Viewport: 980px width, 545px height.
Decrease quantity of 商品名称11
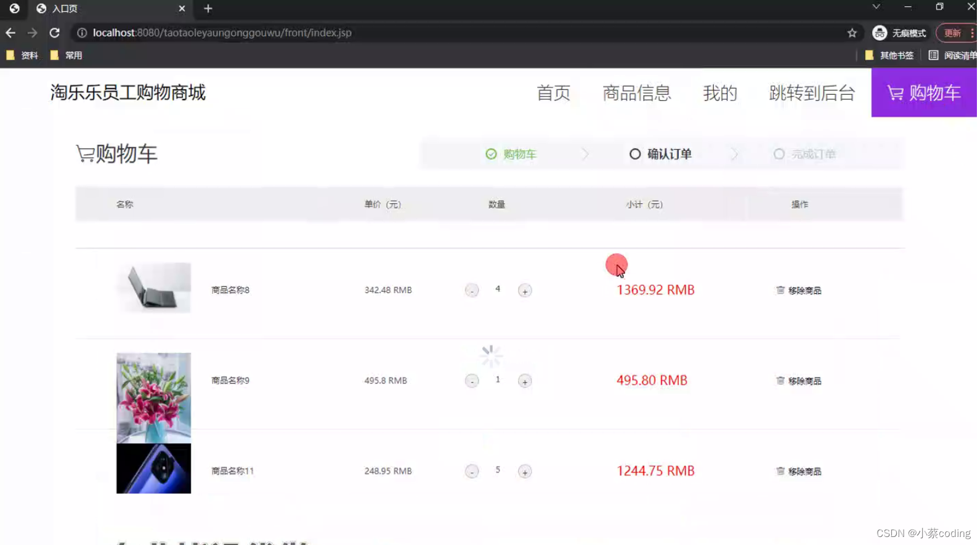point(472,472)
